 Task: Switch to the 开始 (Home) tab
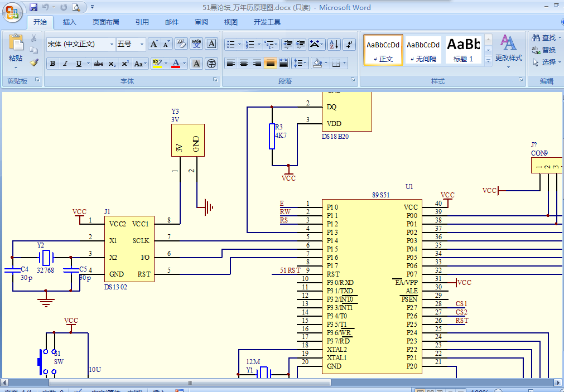coord(40,22)
